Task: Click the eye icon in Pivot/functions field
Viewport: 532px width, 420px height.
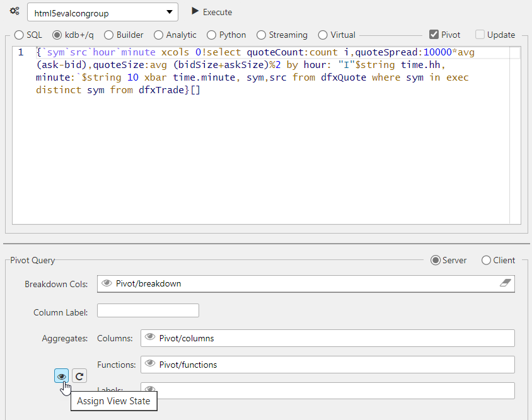Action: [x=149, y=364]
